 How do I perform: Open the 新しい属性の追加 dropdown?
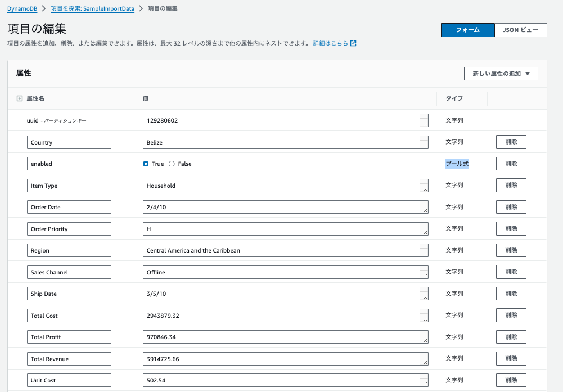501,74
